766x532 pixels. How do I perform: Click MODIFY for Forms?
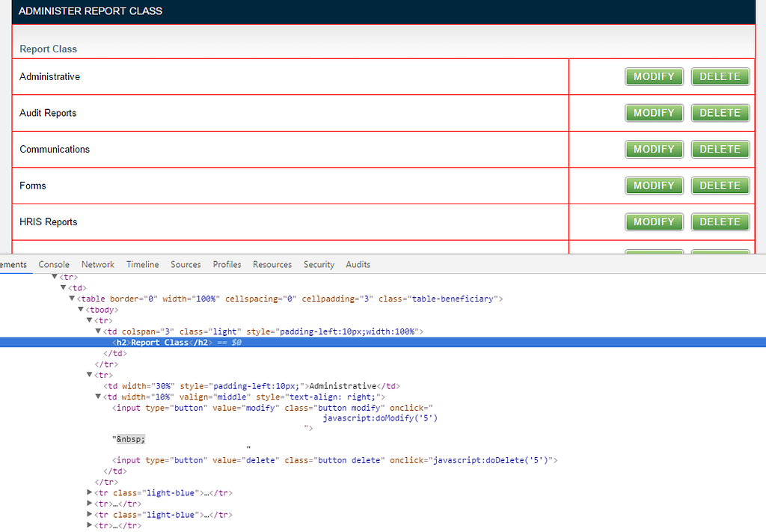click(654, 185)
